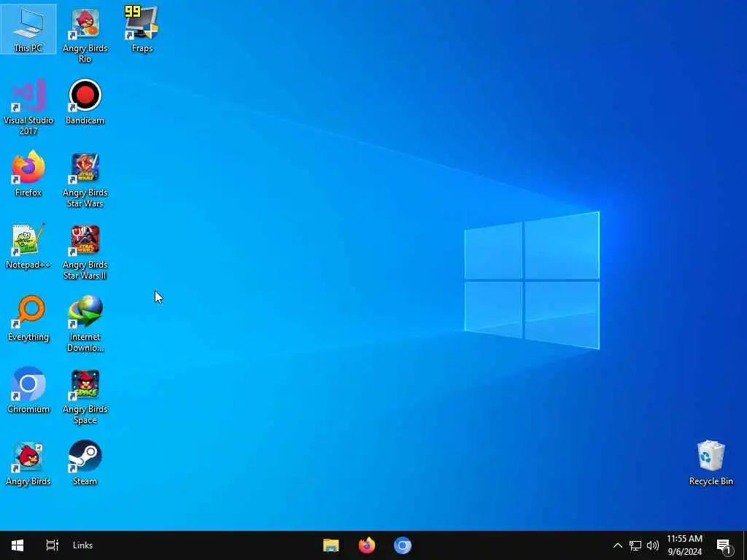Click the Links toolbar label
This screenshot has height=560, width=747.
tap(83, 545)
